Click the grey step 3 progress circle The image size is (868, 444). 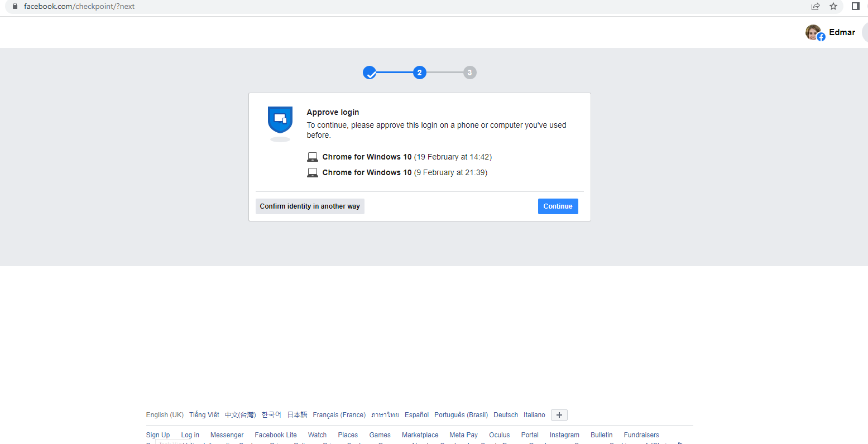point(470,73)
